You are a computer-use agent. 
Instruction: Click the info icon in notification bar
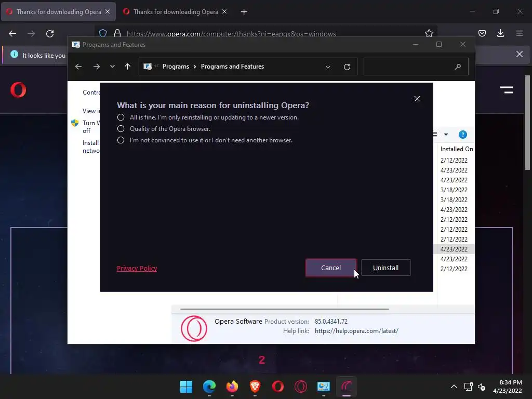point(14,54)
